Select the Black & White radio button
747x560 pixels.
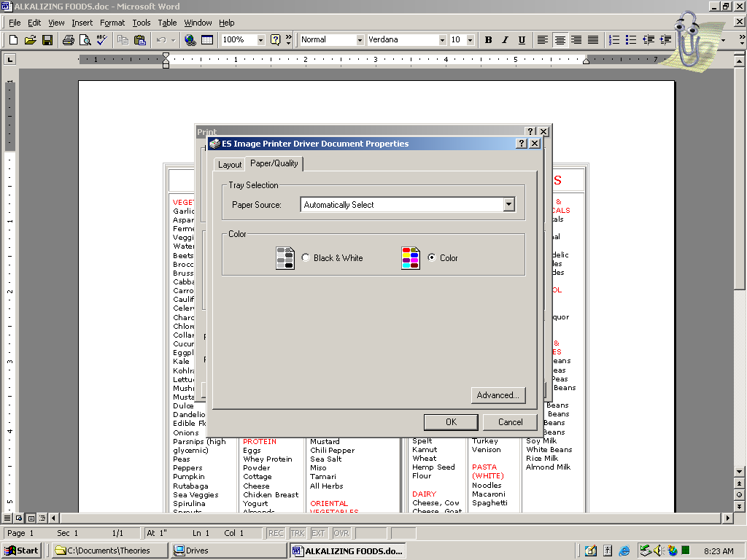[x=306, y=257]
